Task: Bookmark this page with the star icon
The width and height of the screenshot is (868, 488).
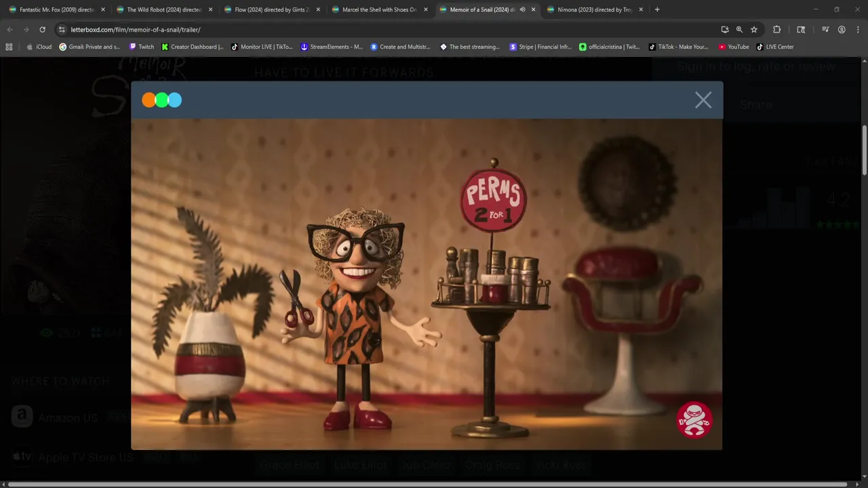Action: click(753, 30)
